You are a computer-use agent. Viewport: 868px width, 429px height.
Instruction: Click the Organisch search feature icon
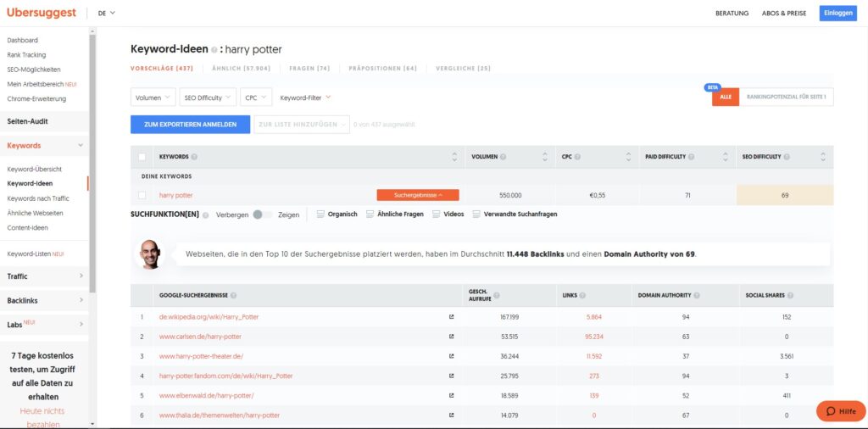pos(320,214)
